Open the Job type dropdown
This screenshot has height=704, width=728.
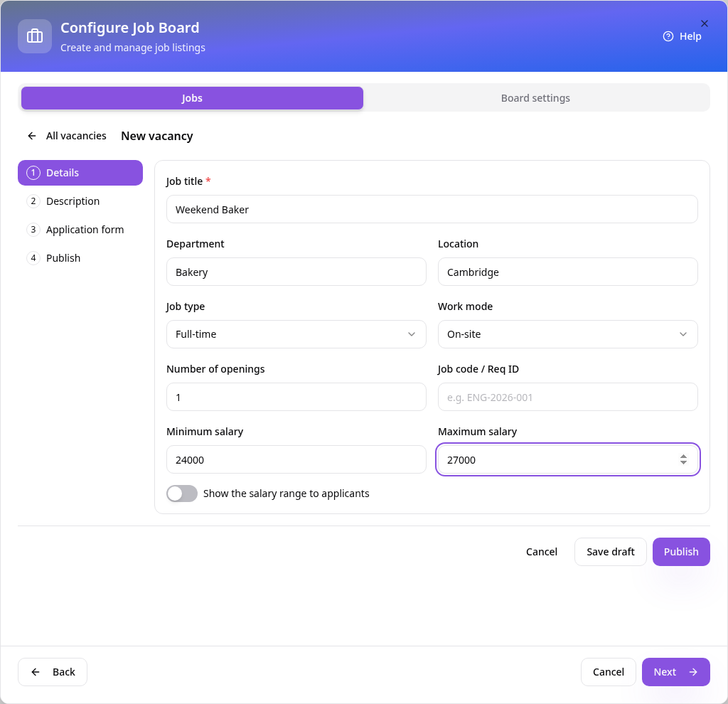(296, 334)
